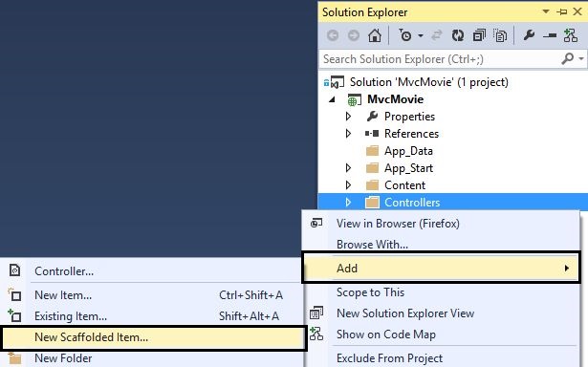Click Pending Changes Filter clock icon
The width and height of the screenshot is (588, 367).
click(x=405, y=35)
